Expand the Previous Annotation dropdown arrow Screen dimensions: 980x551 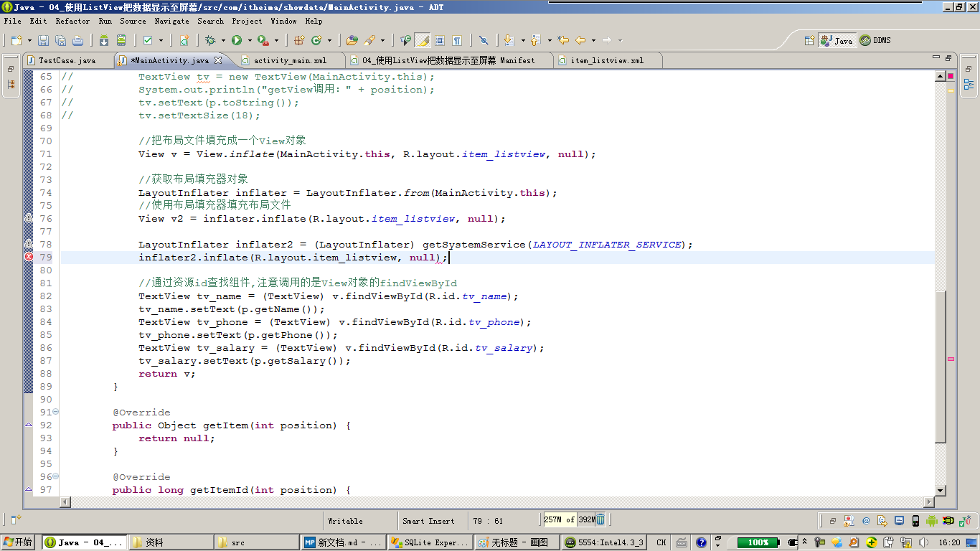pos(549,41)
